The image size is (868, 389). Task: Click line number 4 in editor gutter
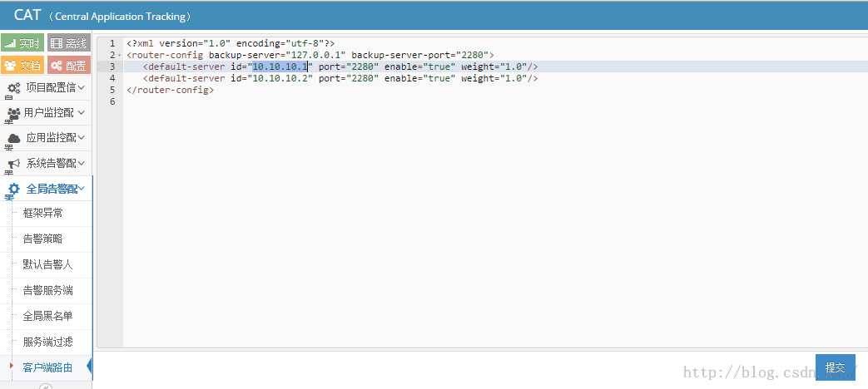[x=113, y=78]
